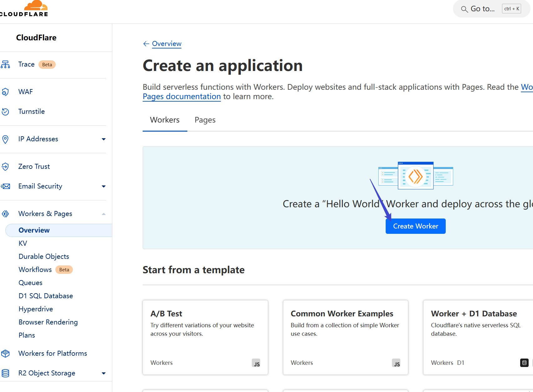Choose the Common Worker Examples template card

345,338
